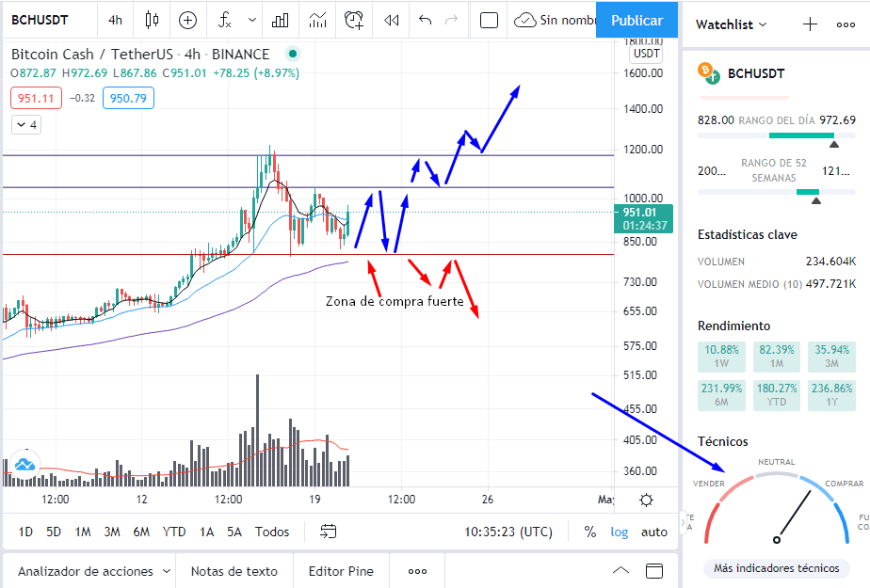Click the 951.01 current price label
This screenshot has height=588, width=870.
pyautogui.click(x=643, y=219)
